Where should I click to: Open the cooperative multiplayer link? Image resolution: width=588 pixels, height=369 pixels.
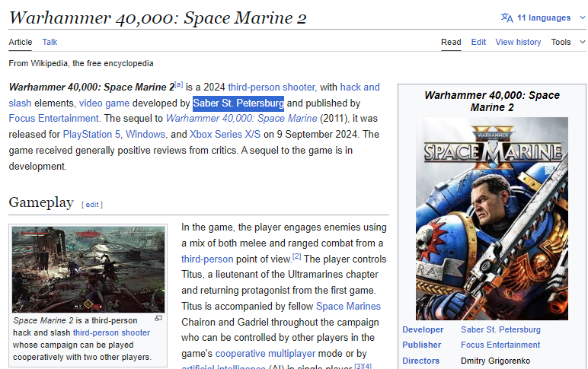point(265,354)
